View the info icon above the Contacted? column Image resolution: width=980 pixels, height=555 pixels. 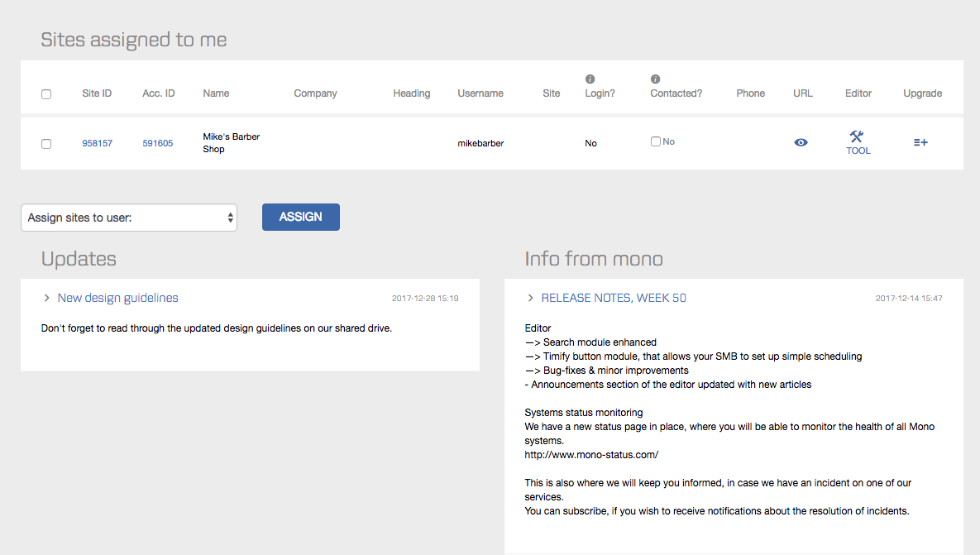point(654,78)
